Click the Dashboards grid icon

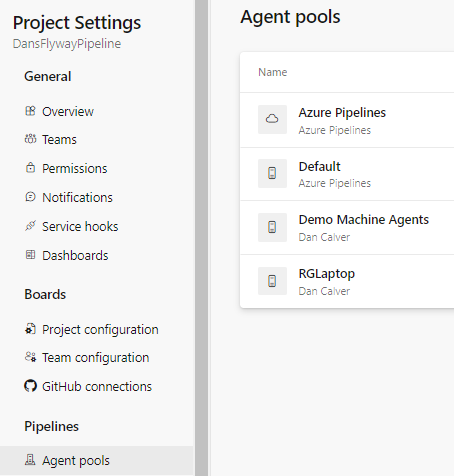pyautogui.click(x=30, y=255)
